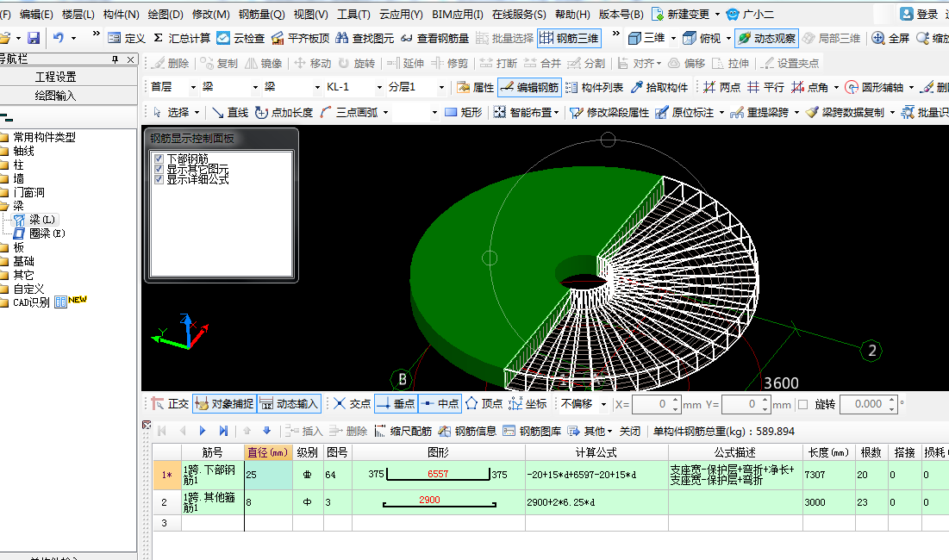Click 绘图输入 navigation button
949x560 pixels.
[x=56, y=96]
